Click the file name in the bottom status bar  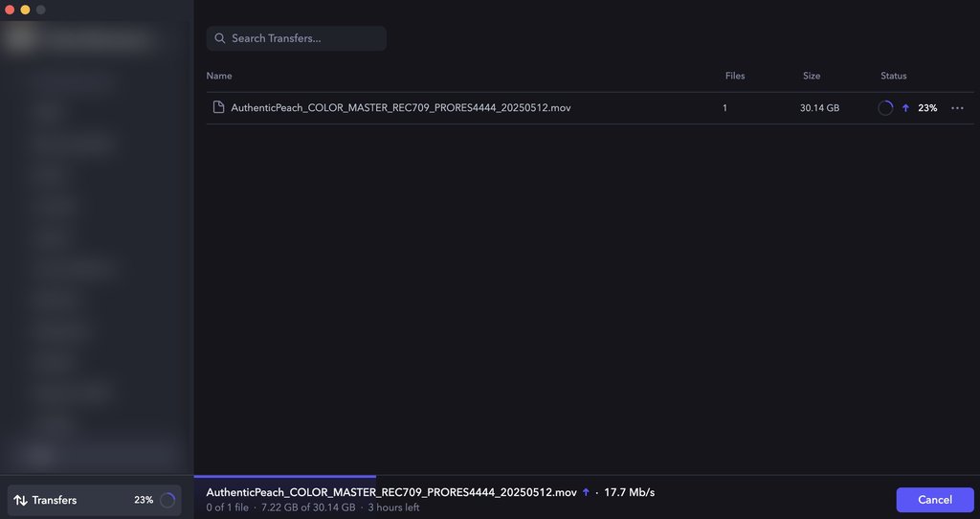coord(391,492)
